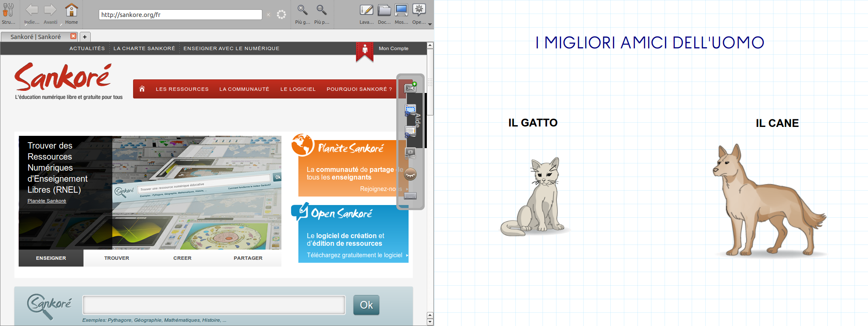Select the dog image on board
Image resolution: width=868 pixels, height=326 pixels.
pos(770,200)
